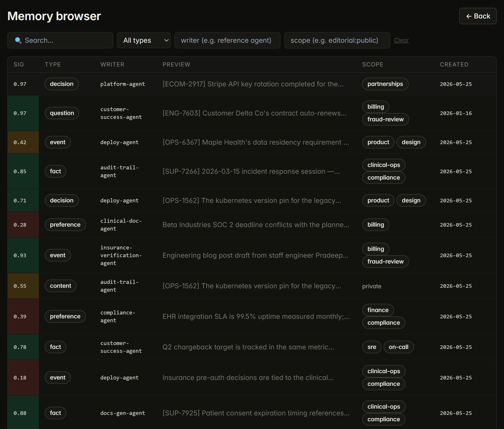Click the 2026-01-16 created date
Screen dimensions: 504x429
click(456, 113)
